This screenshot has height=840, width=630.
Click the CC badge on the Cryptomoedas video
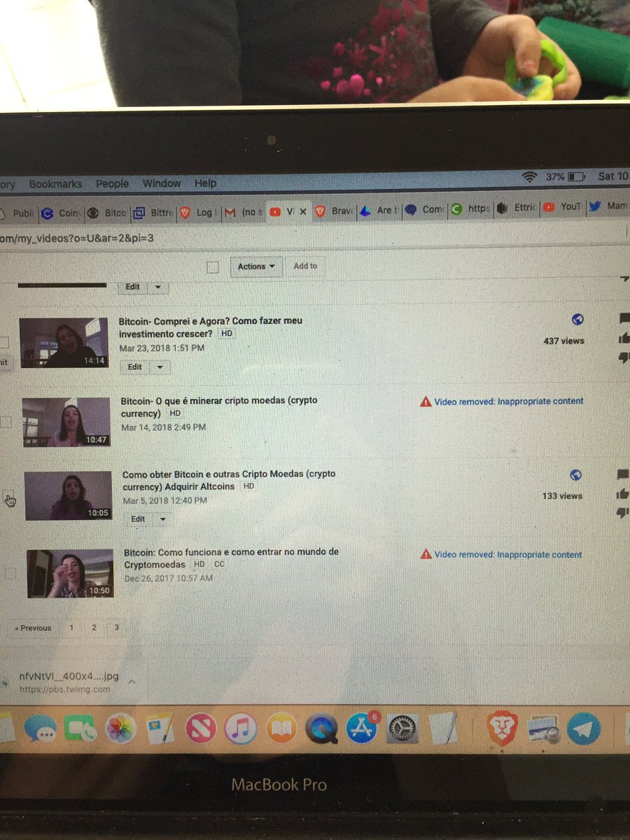(219, 564)
